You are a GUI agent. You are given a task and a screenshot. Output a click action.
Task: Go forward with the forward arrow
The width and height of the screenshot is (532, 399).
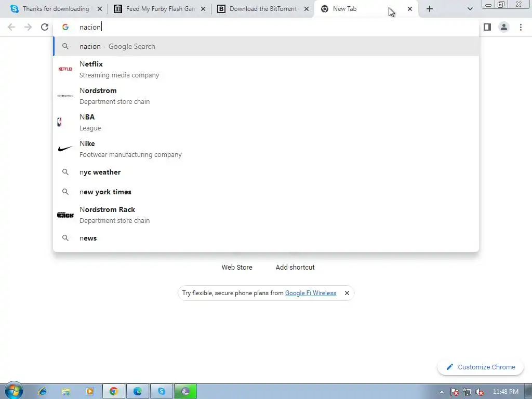(28, 27)
